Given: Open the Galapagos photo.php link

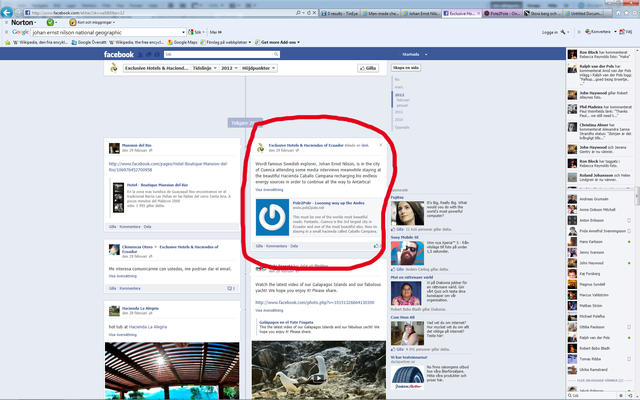Looking at the screenshot, I should point(315,302).
